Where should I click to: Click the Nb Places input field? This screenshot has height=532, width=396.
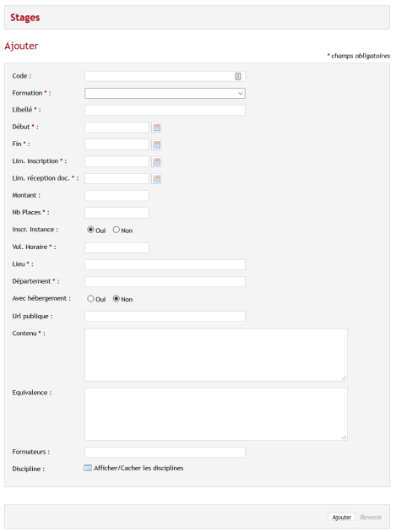click(x=117, y=213)
